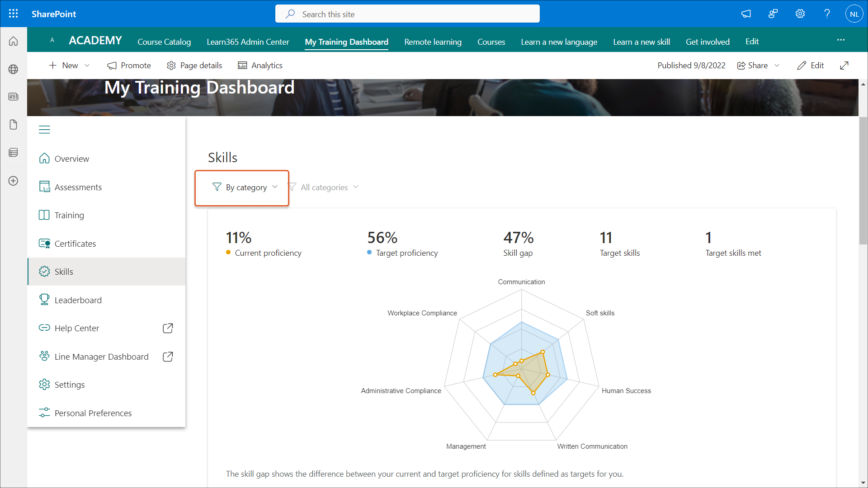The width and height of the screenshot is (868, 488).
Task: Click the Page details button
Action: [x=194, y=66]
